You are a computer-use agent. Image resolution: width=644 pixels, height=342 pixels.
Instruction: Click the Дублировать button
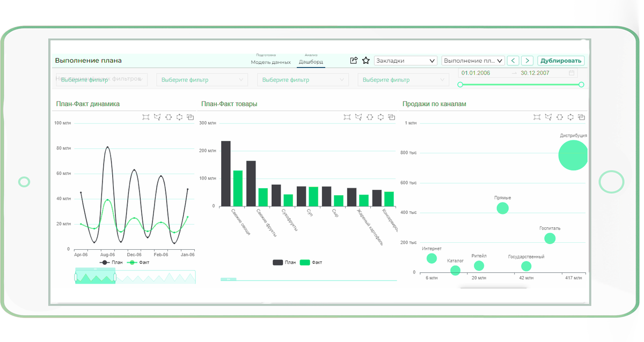pos(561,61)
